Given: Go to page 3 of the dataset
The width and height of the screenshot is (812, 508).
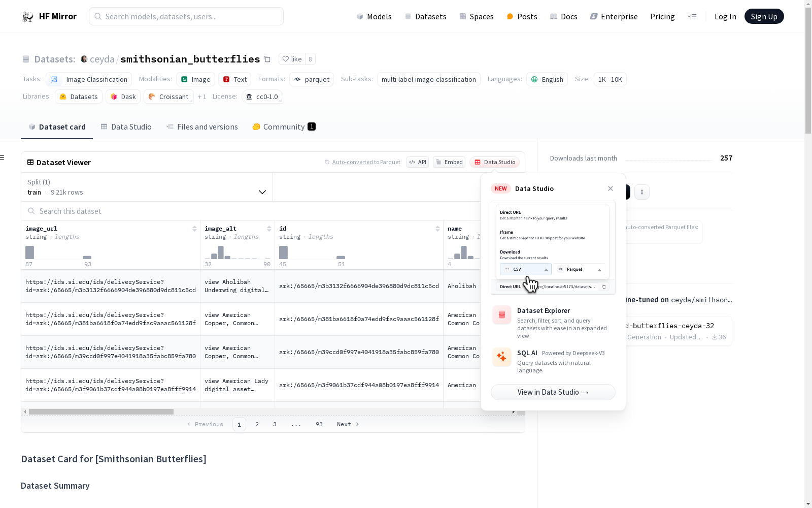Looking at the screenshot, I should coord(275,424).
